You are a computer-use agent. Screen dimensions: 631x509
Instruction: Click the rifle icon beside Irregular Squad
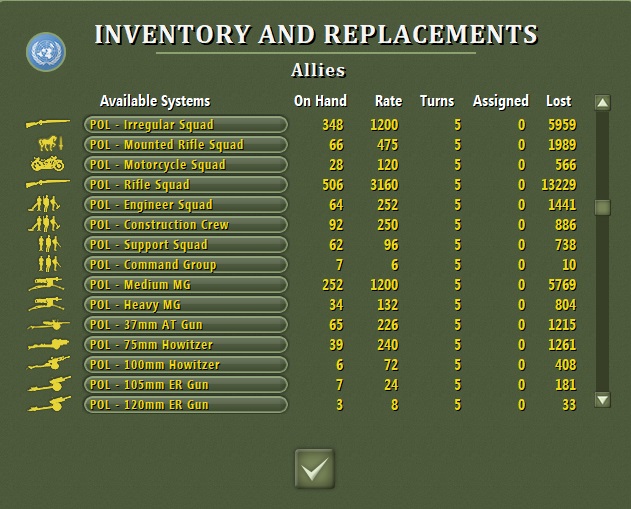(x=48, y=123)
